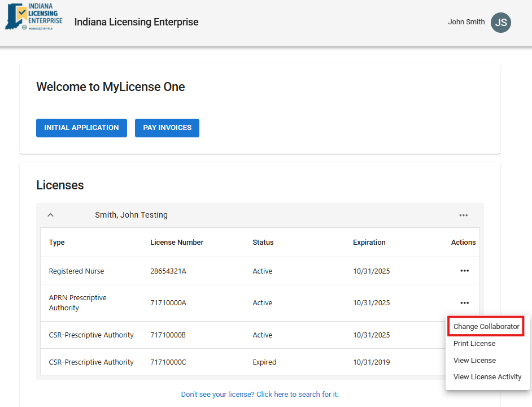The width and height of the screenshot is (532, 407).
Task: Click the Status column header
Action: coord(263,243)
